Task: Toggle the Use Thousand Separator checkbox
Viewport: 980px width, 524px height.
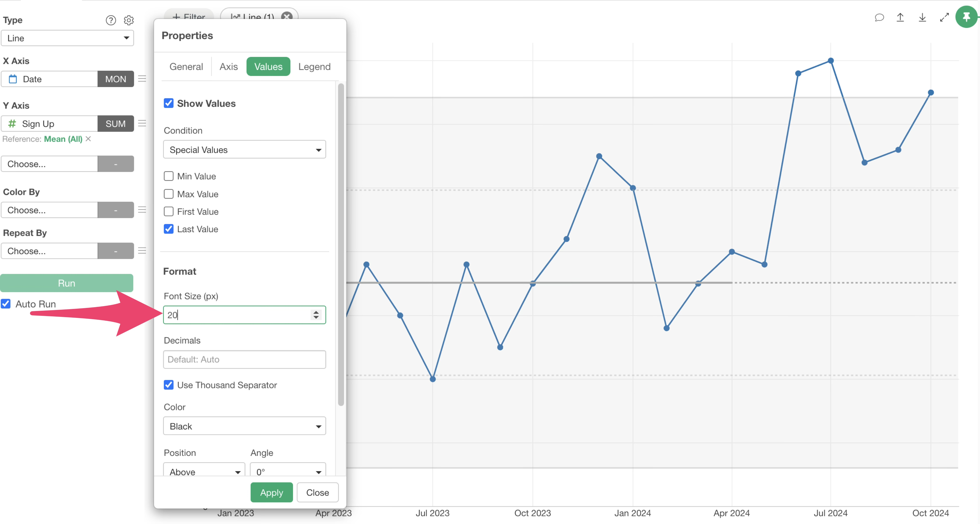Action: (x=168, y=385)
